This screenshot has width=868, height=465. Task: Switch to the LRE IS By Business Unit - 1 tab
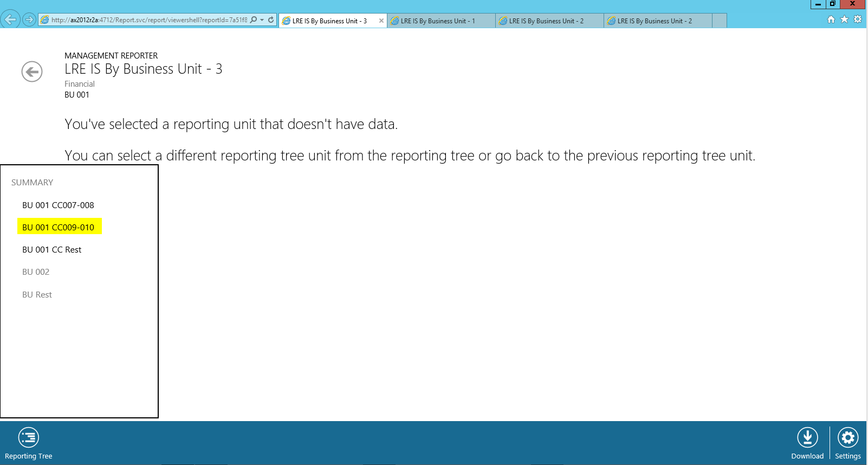pos(438,21)
